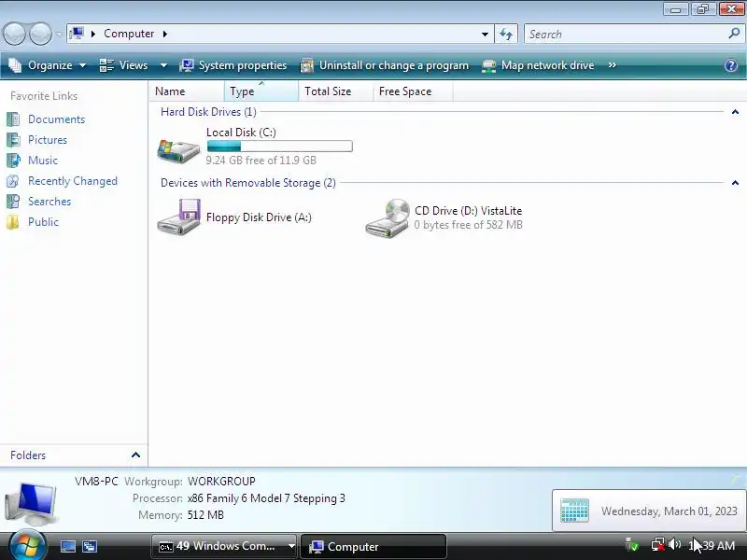Open taskbar group dropdown for Windows Command
The width and height of the screenshot is (747, 560).
tap(291, 546)
